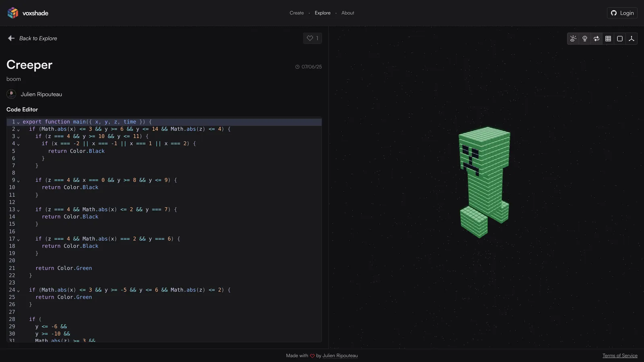644x362 pixels.
Task: Toggle the grid display icon
Action: [608, 39]
